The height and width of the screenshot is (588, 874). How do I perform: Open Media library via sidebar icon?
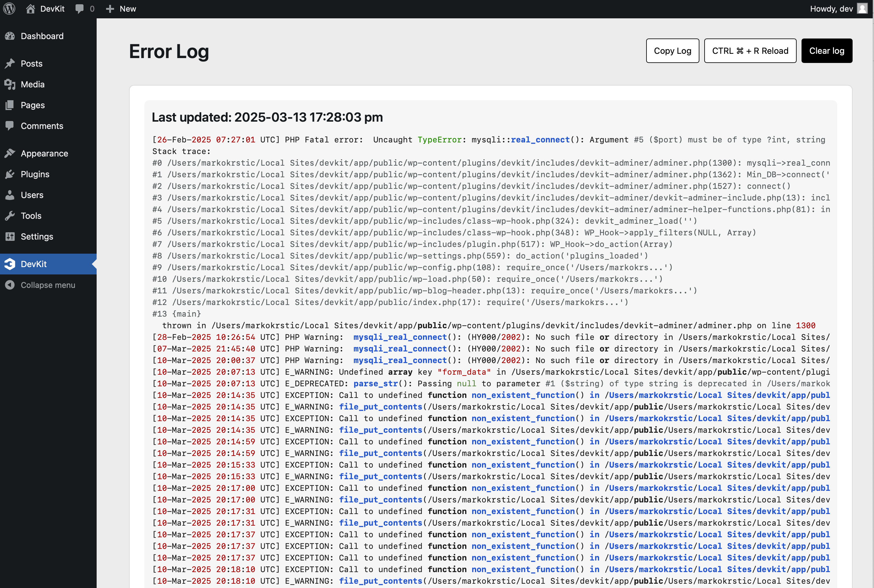coord(10,84)
